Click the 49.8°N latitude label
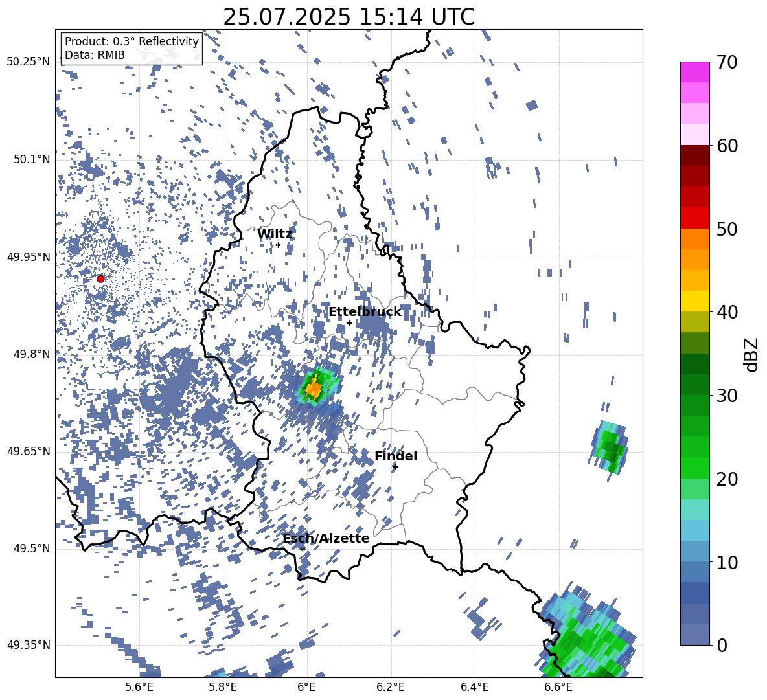The image size is (767, 700). [31, 354]
